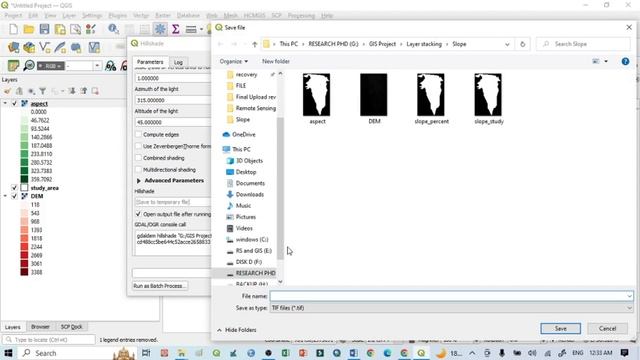640x360 pixels.
Task: Click the New Temporary Scratch Layer icon
Action: point(76,47)
